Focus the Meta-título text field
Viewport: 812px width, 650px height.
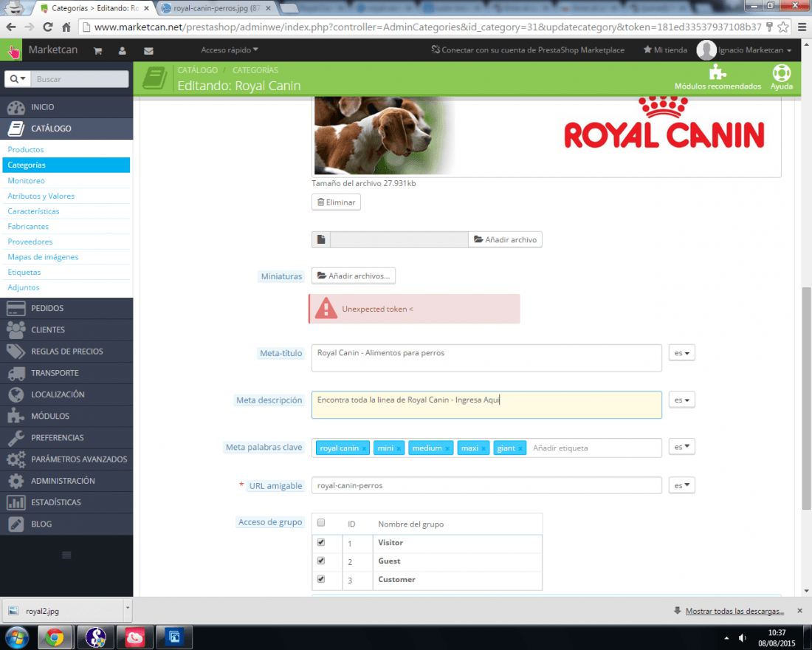coord(486,358)
